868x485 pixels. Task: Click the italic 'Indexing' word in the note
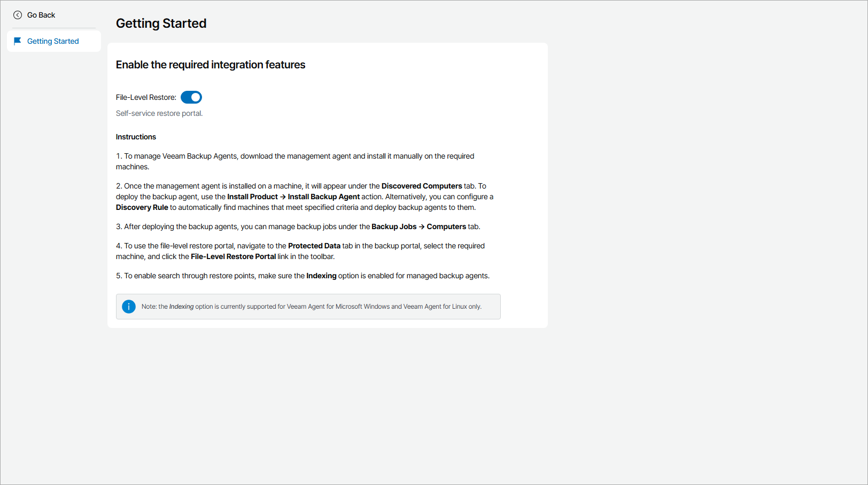(181, 307)
